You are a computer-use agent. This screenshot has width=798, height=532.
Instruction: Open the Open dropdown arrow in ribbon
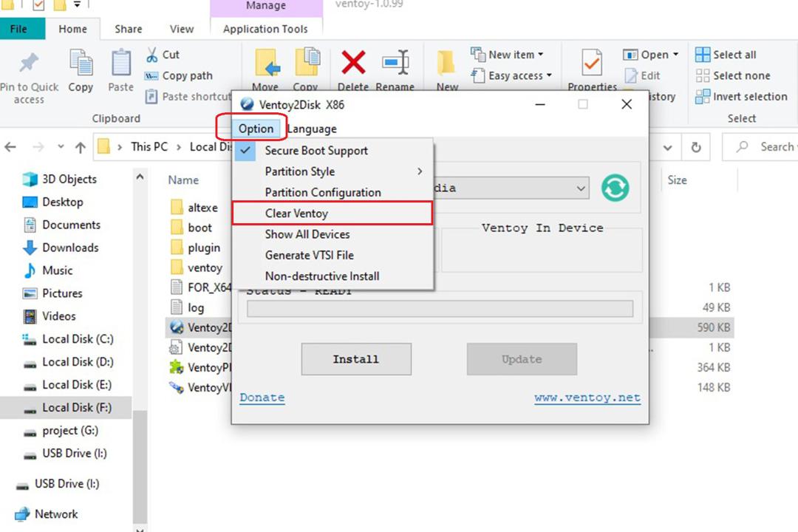click(x=676, y=55)
